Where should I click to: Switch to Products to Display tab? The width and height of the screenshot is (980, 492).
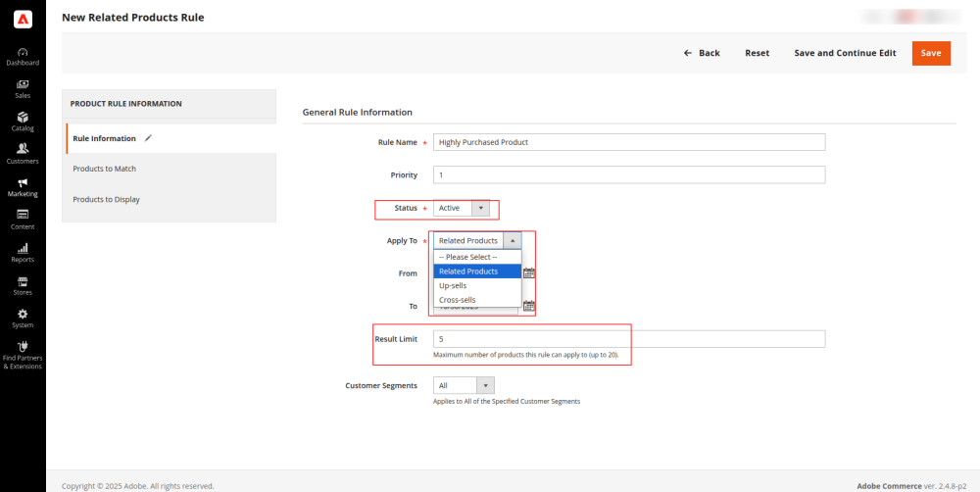pos(106,199)
